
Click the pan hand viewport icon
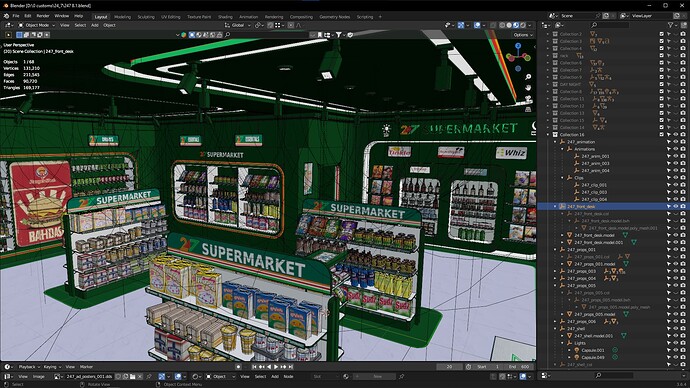(528, 88)
